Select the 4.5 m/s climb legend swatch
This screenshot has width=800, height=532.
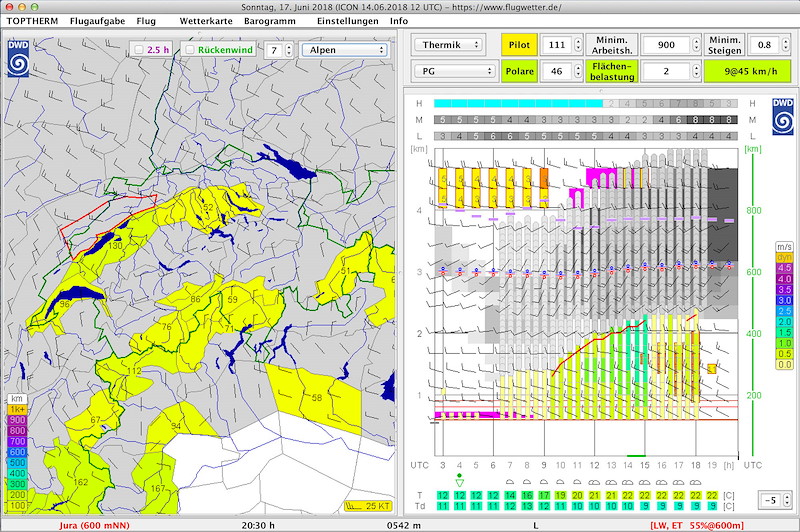784,268
